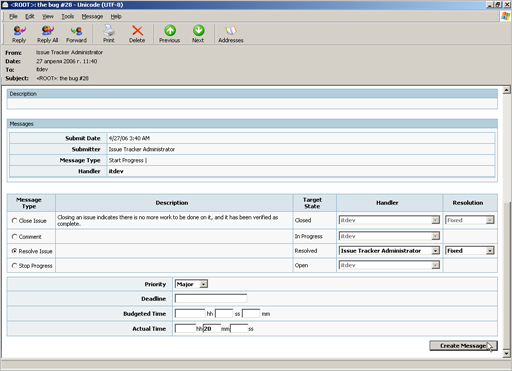Click the Reply All toolbar icon
512x371 pixels.
(47, 34)
